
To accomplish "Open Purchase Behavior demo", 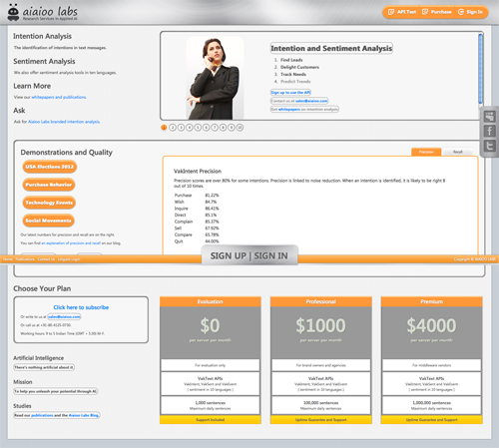I will (x=49, y=185).
